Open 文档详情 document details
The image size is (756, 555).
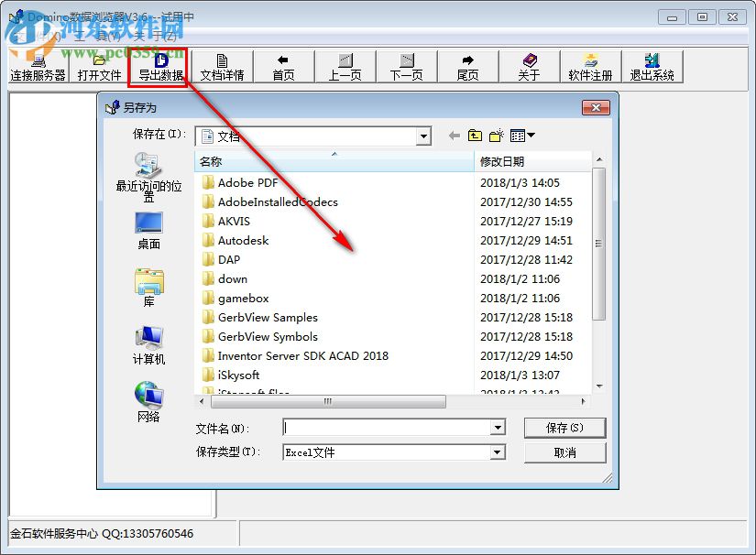(225, 66)
